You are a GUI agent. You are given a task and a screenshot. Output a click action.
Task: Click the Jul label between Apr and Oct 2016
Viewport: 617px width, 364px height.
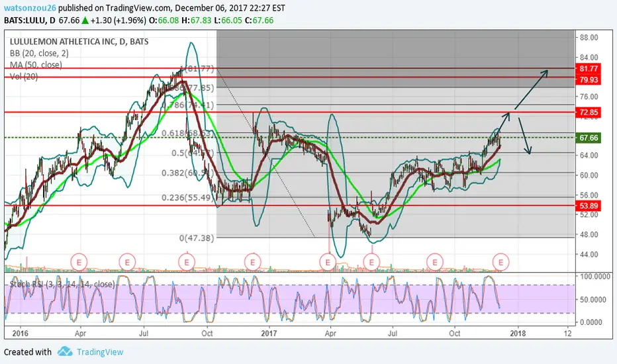tap(144, 334)
